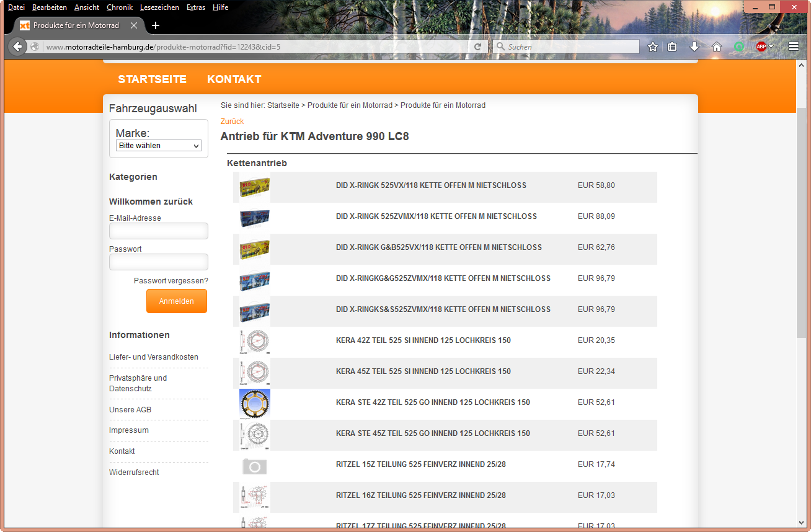Go to browser home page icon
Image resolution: width=811 pixels, height=532 pixels.
[717, 47]
